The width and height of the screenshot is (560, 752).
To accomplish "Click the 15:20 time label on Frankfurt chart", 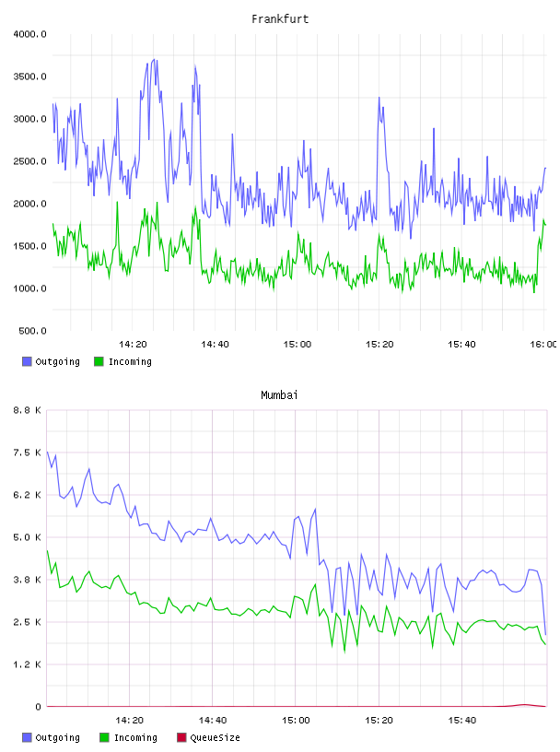I will pyautogui.click(x=379, y=345).
